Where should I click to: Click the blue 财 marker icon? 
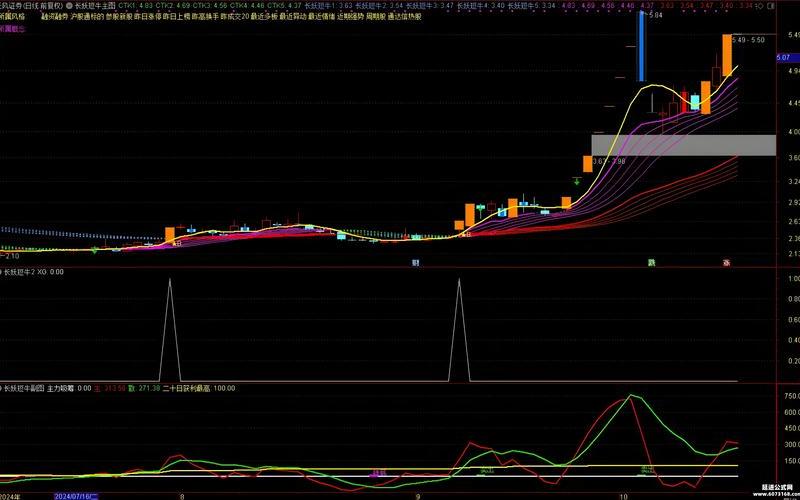(415, 263)
